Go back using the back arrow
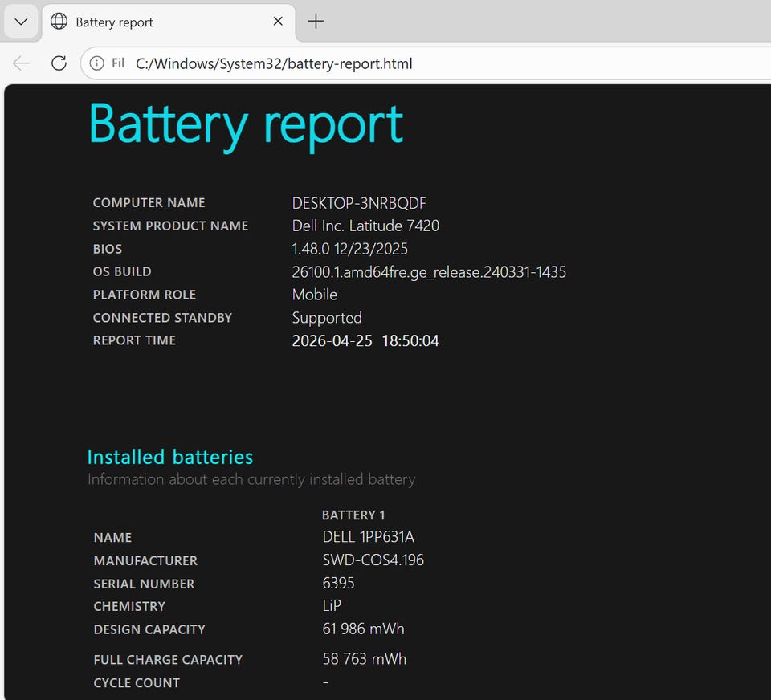771x700 pixels. [22, 63]
